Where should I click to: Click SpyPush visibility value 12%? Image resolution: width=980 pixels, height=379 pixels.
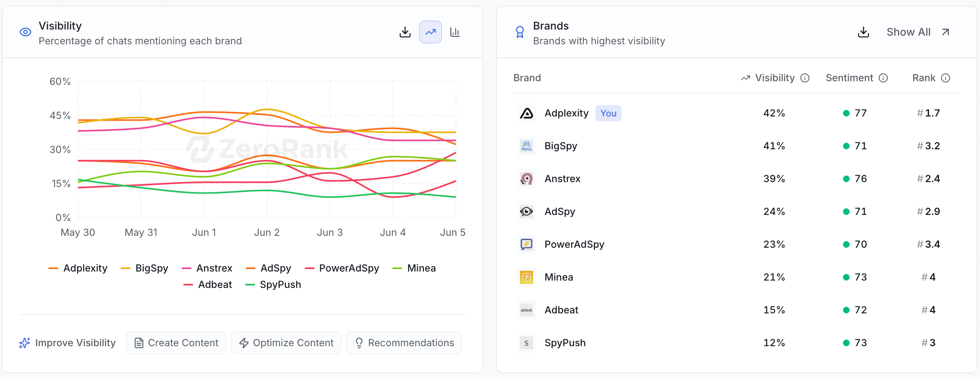774,343
